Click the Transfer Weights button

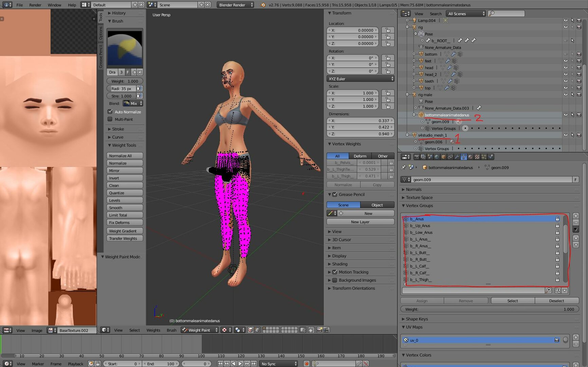coord(125,239)
